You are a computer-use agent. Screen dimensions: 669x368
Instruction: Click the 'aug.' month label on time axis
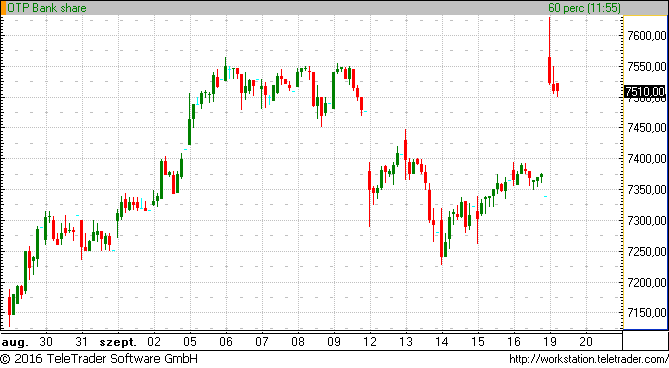pos(15,342)
